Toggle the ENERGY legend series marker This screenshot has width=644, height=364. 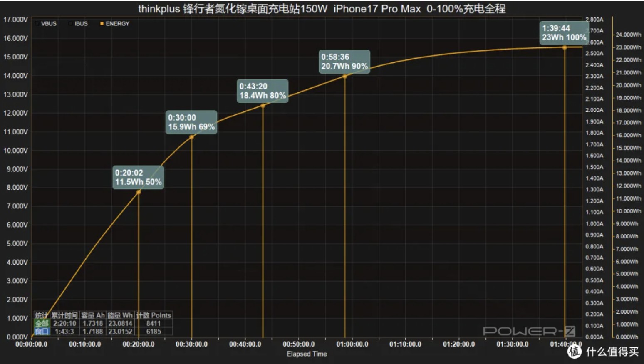click(x=102, y=24)
